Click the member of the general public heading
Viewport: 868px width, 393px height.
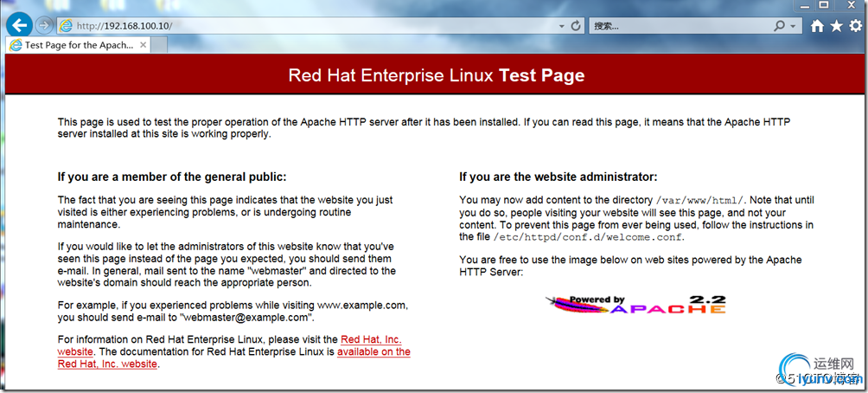172,177
